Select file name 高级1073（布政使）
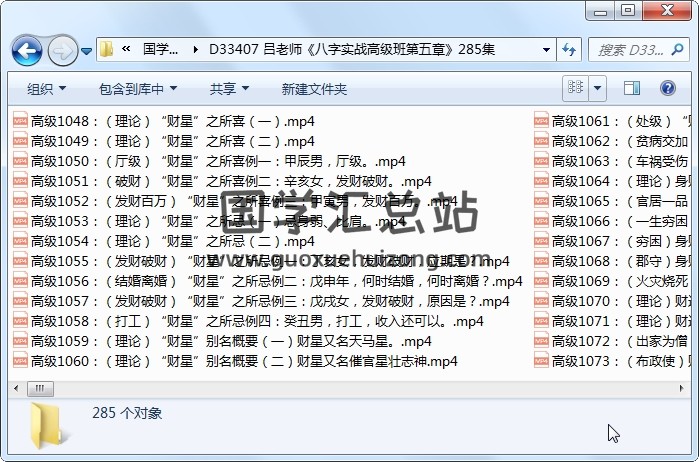Screen dimensions: 699x462 621,361
